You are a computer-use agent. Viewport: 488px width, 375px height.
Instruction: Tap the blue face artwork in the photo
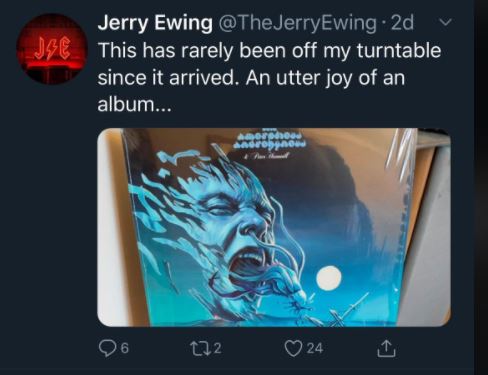pyautogui.click(x=233, y=233)
